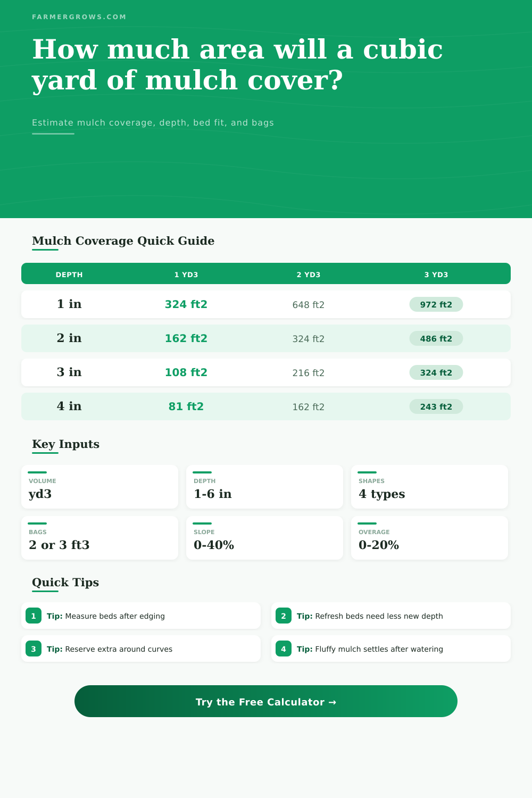Select the 486 ft2 pill
The height and width of the screenshot is (798, 532).
(436, 338)
